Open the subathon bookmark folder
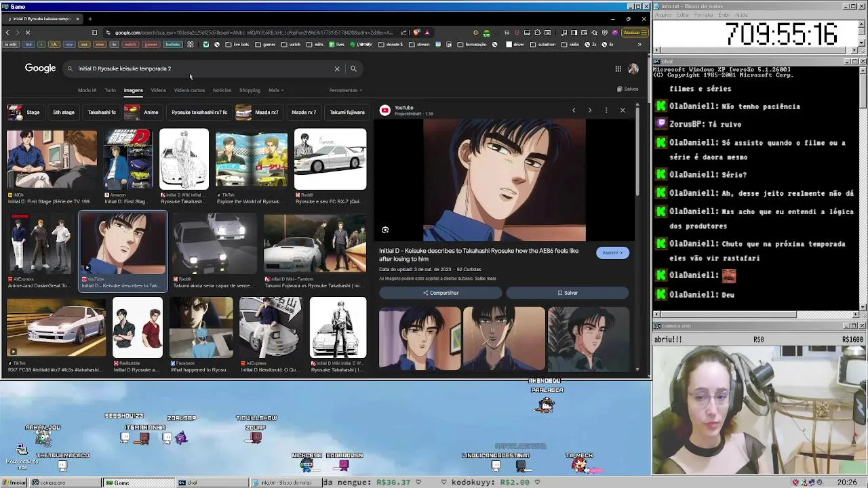 click(x=545, y=45)
